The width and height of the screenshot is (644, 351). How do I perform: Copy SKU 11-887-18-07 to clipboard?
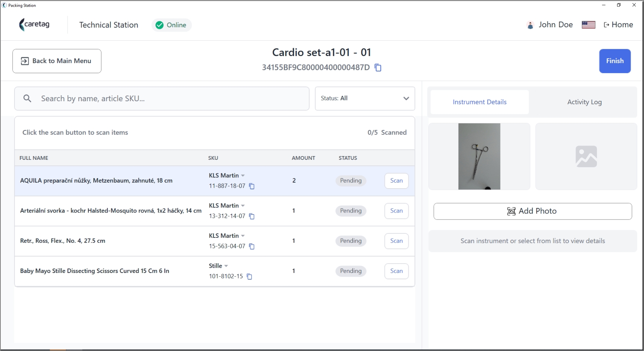pyautogui.click(x=252, y=186)
